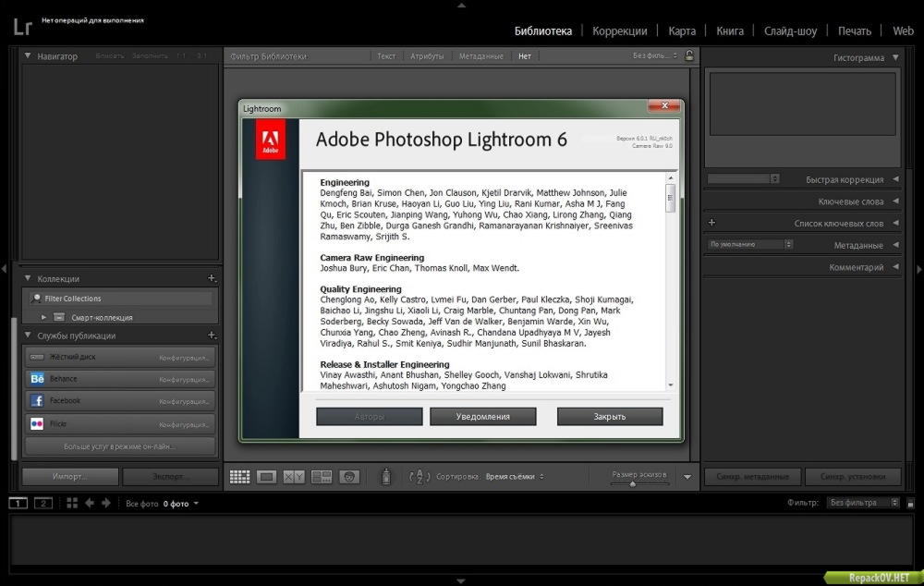This screenshot has height=586, width=924.
Task: Click Filter Collections search magnifier icon
Action: (x=37, y=299)
